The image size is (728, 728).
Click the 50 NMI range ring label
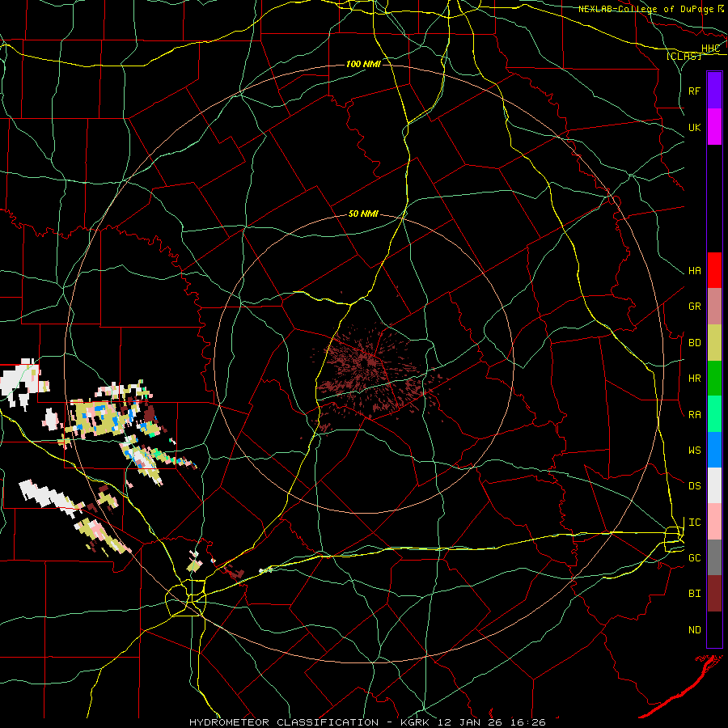[363, 214]
